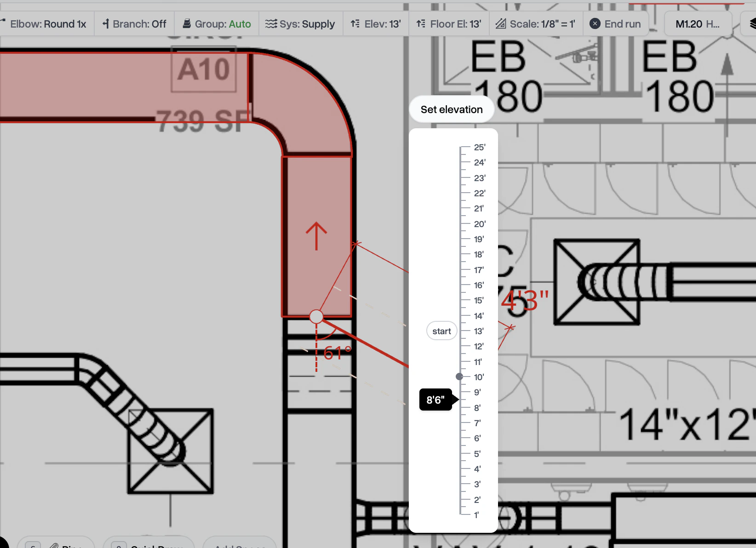The image size is (756, 548).
Task: Click the elevation arrow icon beside Floor El
Action: (421, 24)
